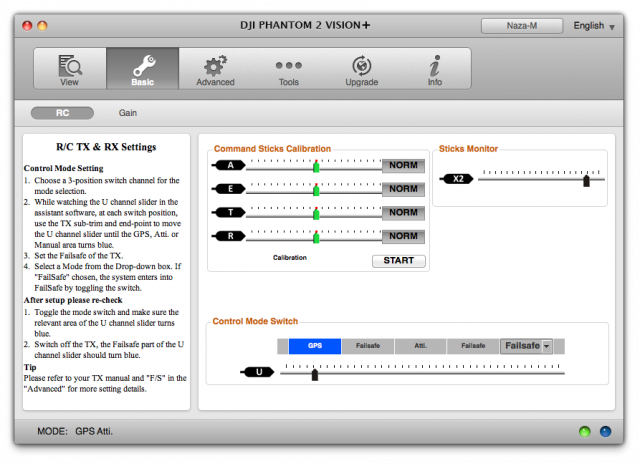640x466 pixels.
Task: Click the yellow minimize window button
Action: (x=42, y=26)
